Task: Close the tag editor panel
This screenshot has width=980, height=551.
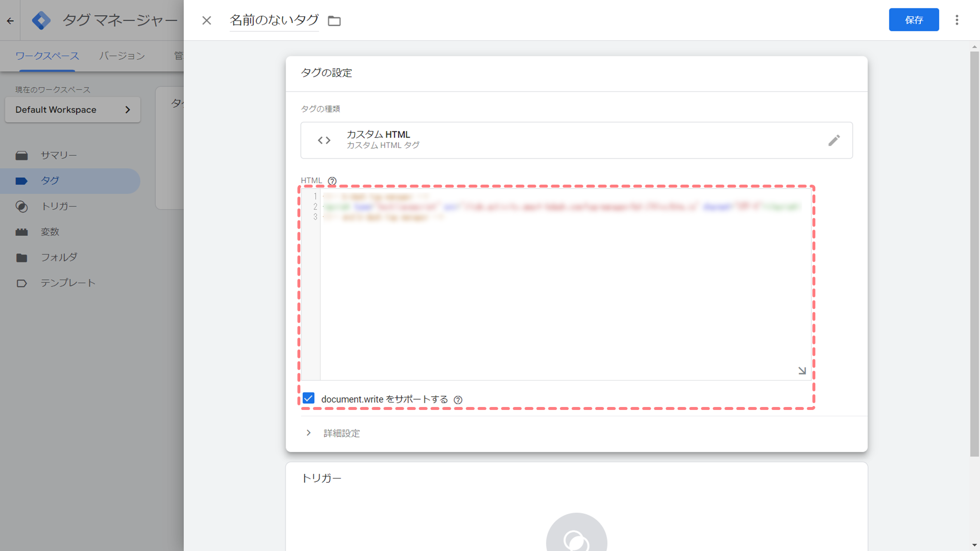Action: [207, 20]
